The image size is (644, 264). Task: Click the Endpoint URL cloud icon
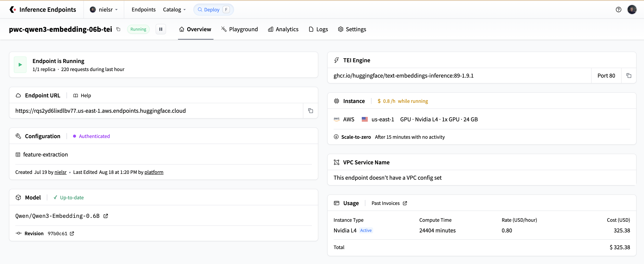[x=18, y=96]
